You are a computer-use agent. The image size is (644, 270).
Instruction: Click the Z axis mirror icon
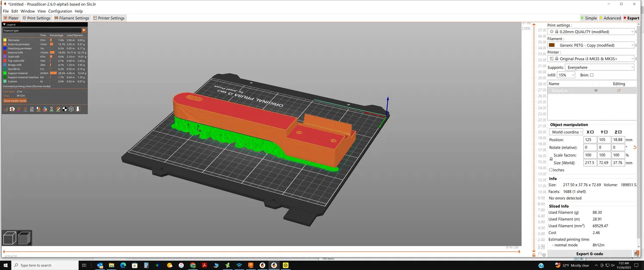coord(619,132)
